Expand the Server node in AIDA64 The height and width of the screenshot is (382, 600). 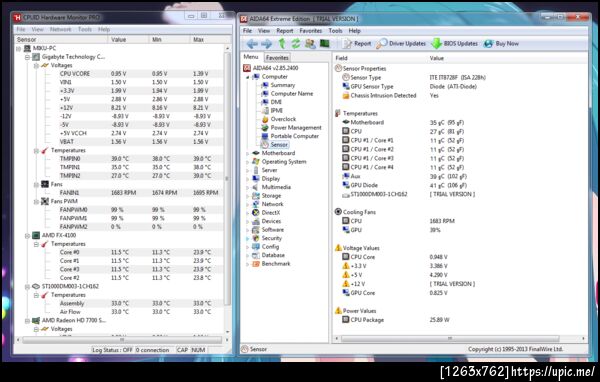[x=248, y=170]
